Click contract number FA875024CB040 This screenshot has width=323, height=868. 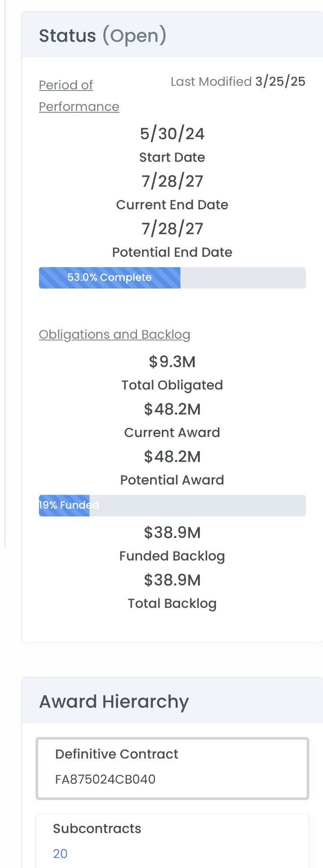pyautogui.click(x=105, y=779)
